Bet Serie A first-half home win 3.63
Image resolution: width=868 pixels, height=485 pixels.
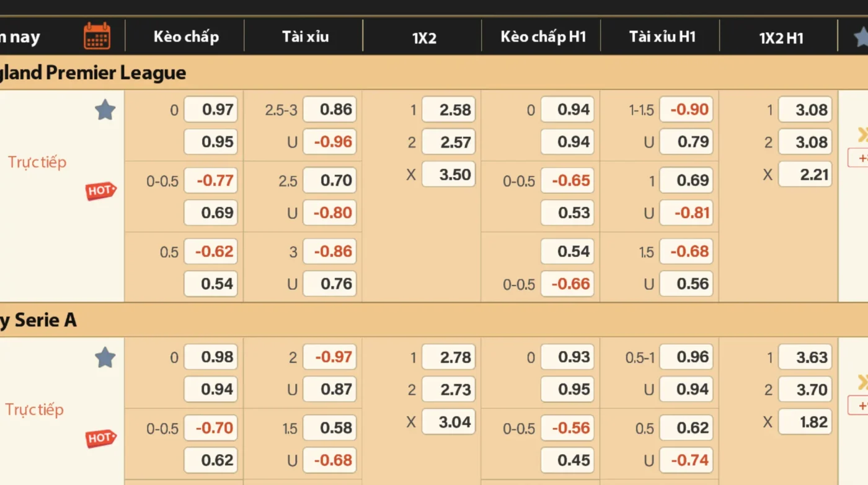pos(805,357)
